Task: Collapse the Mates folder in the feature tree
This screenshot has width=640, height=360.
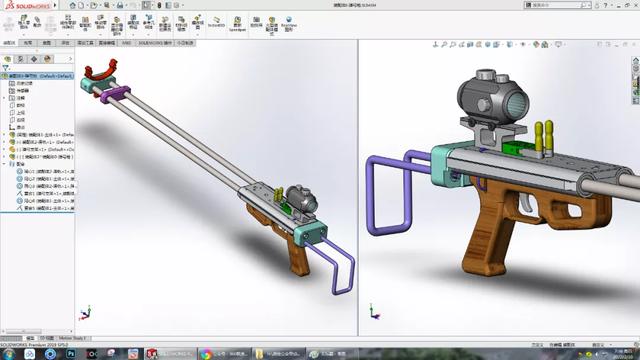Action: point(4,164)
